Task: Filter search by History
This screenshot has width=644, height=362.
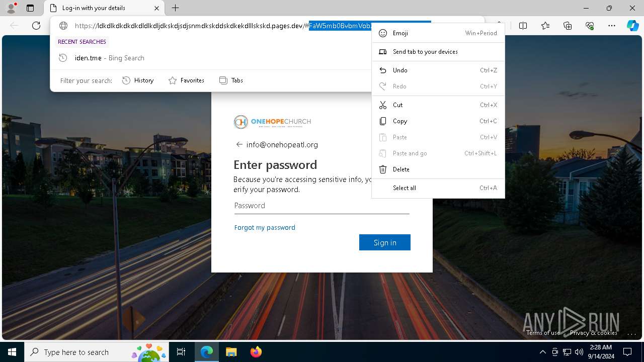Action: coord(138,80)
